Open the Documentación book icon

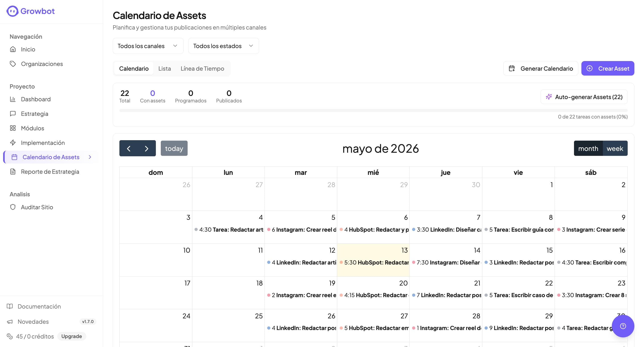coord(10,306)
